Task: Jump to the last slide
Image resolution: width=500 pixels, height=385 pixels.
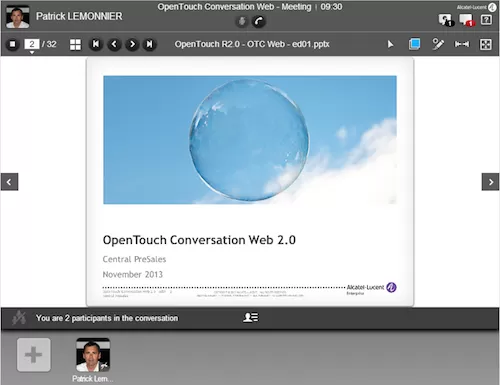Action: 150,44
